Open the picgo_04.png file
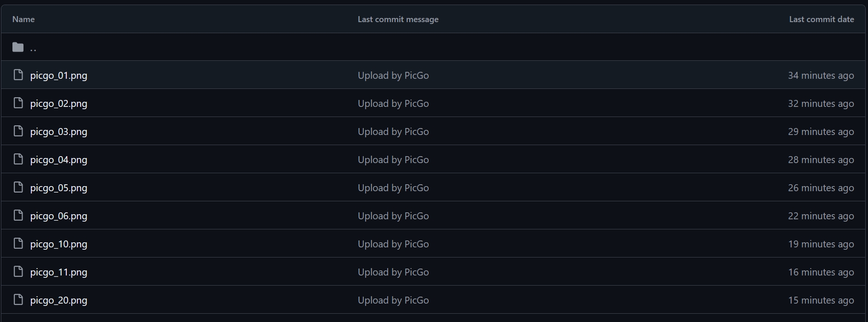Screen dimensions: 868x322 pos(58,160)
